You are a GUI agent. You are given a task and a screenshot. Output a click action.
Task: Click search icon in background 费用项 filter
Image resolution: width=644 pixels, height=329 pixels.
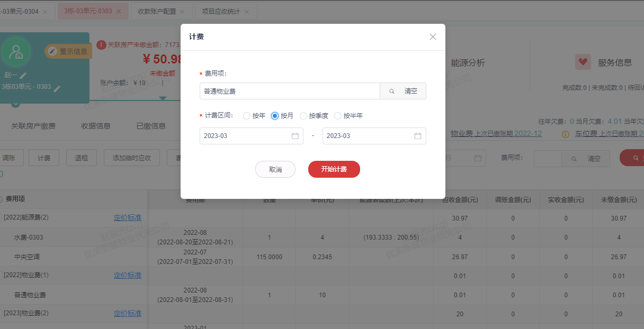click(574, 159)
